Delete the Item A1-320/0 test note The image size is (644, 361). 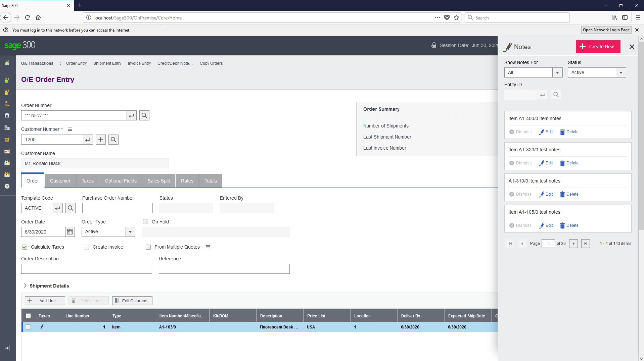coord(569,163)
